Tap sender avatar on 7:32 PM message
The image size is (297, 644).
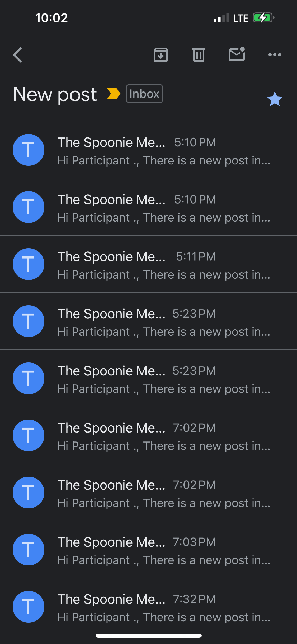click(29, 607)
